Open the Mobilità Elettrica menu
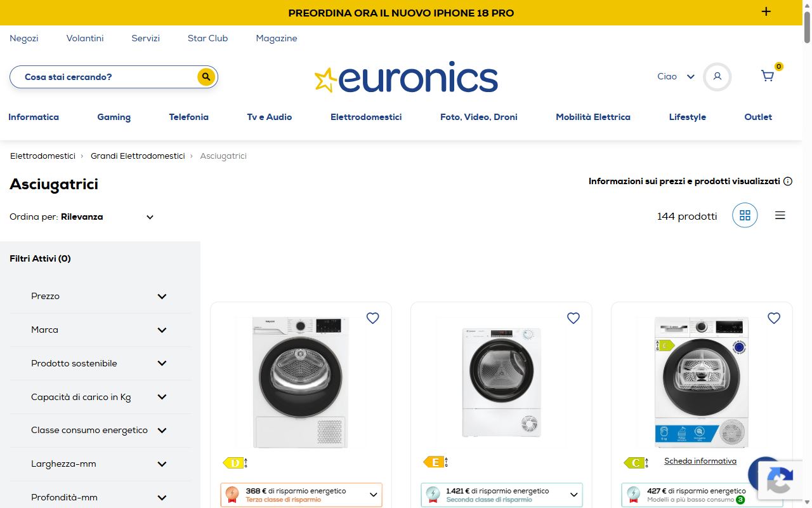 click(593, 117)
